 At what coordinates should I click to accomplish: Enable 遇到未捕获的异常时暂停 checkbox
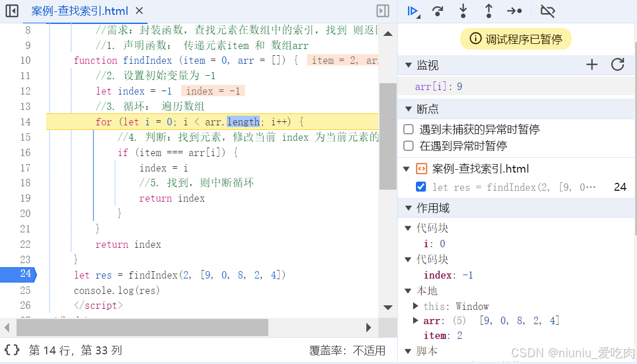pos(409,129)
